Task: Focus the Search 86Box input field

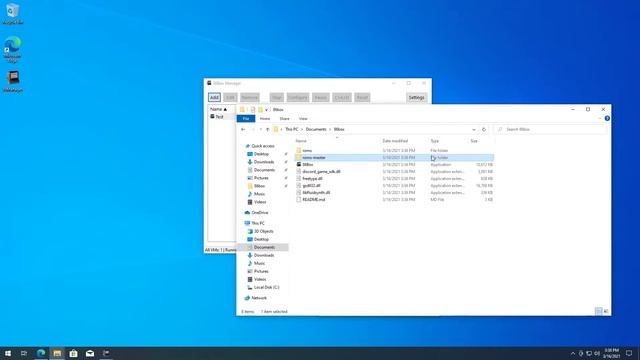Action: [x=549, y=129]
